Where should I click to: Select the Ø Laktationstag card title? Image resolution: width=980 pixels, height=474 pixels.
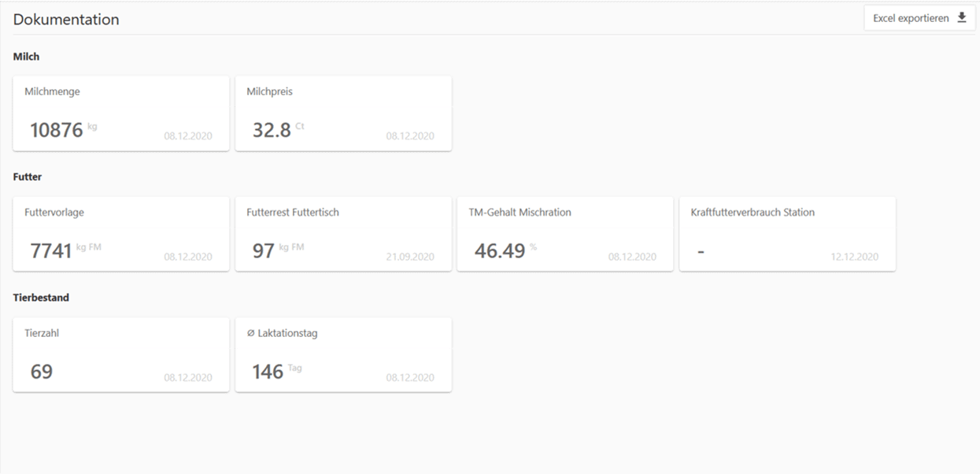282,333
